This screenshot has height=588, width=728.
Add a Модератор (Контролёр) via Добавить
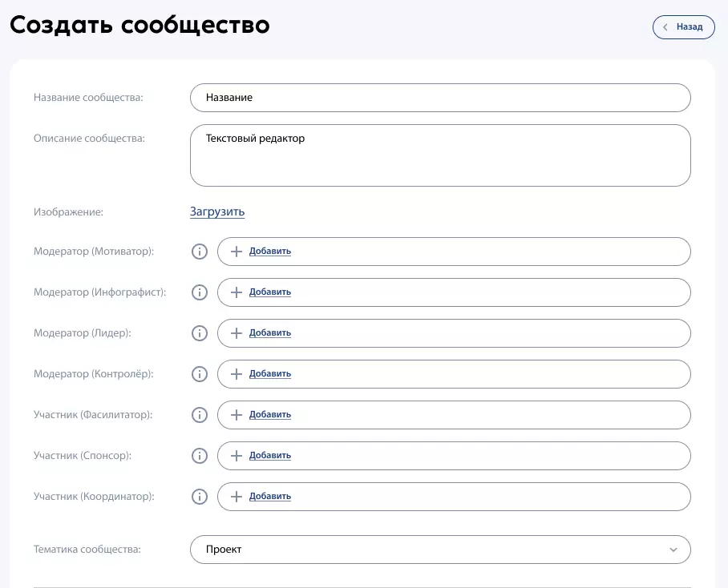click(x=270, y=374)
